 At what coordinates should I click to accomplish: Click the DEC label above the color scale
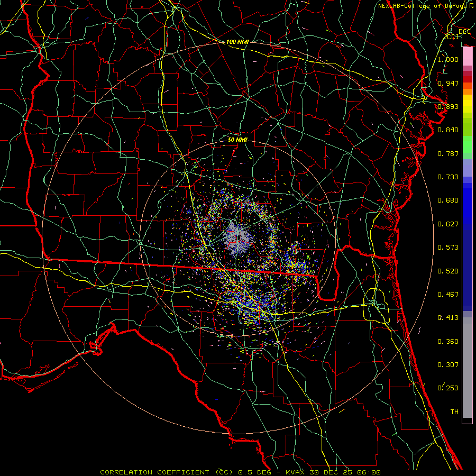(464, 32)
